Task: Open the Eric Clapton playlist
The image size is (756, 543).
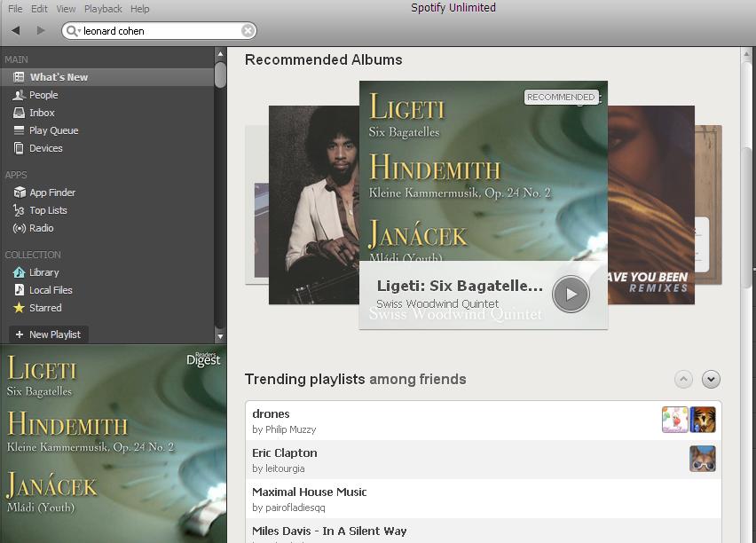Action: [x=285, y=452]
